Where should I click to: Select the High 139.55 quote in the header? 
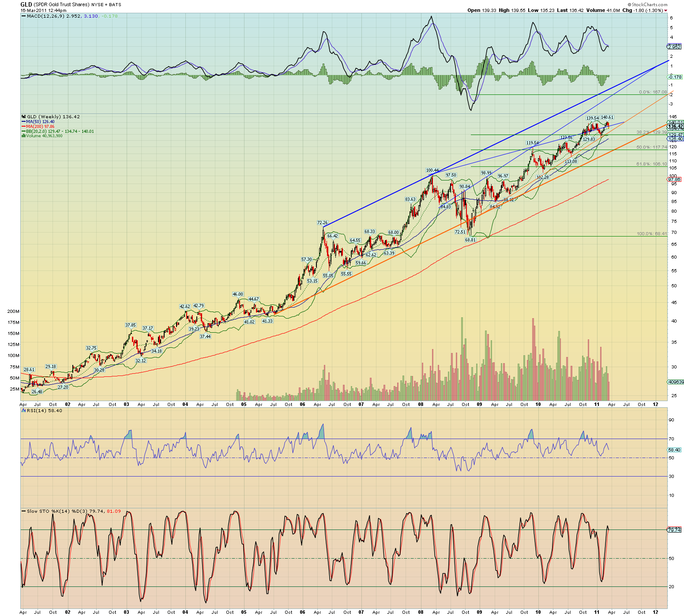tap(512, 10)
